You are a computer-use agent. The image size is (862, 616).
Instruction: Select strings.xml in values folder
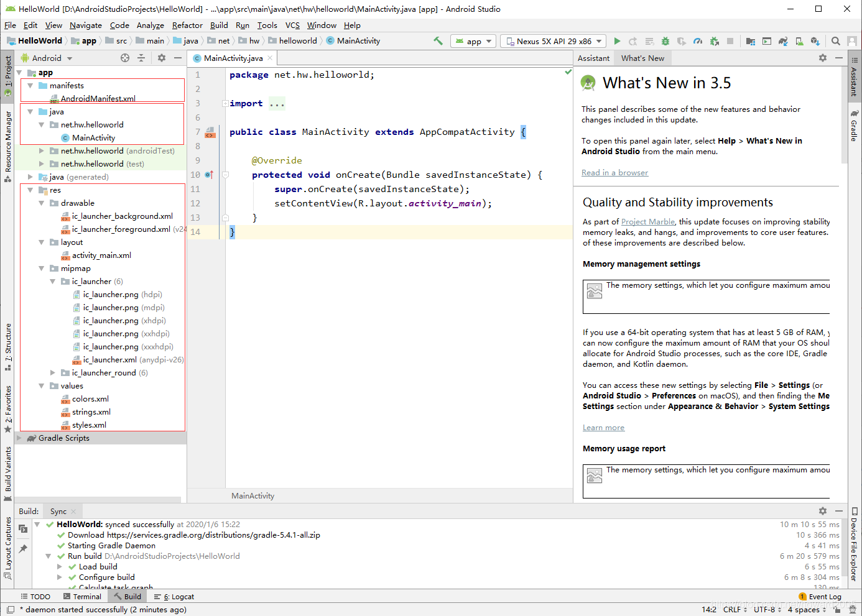91,412
